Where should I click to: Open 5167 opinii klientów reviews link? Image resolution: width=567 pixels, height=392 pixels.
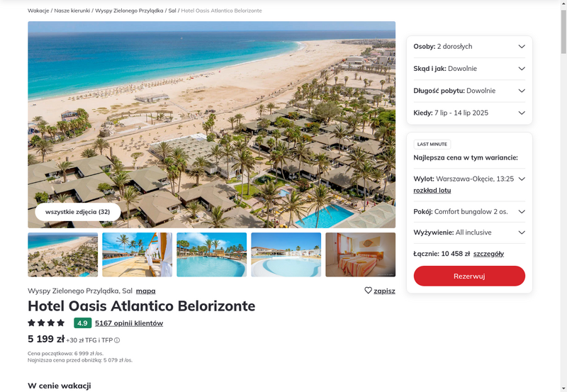pyautogui.click(x=129, y=323)
